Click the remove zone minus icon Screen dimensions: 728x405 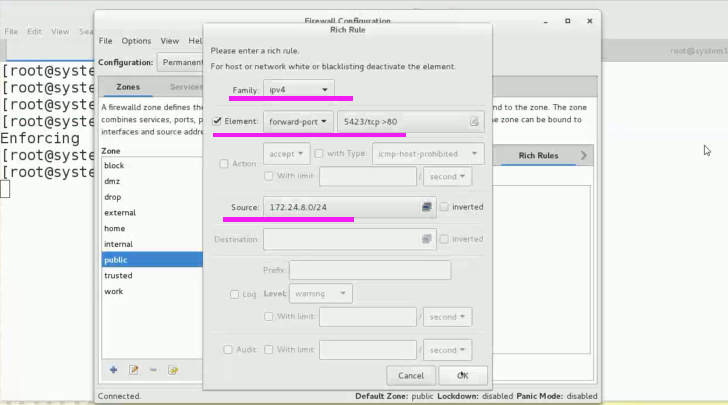[153, 370]
